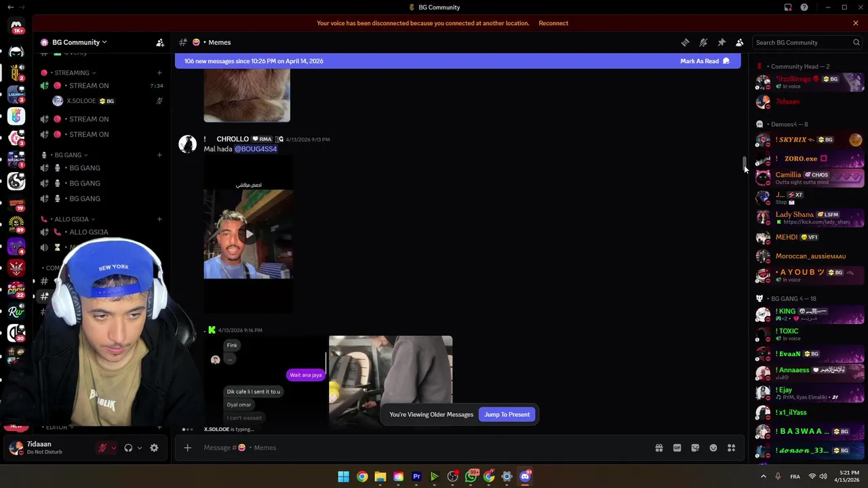Image resolution: width=868 pixels, height=488 pixels.
Task: Open WhatsApp in taskbar
Action: pos(471,476)
